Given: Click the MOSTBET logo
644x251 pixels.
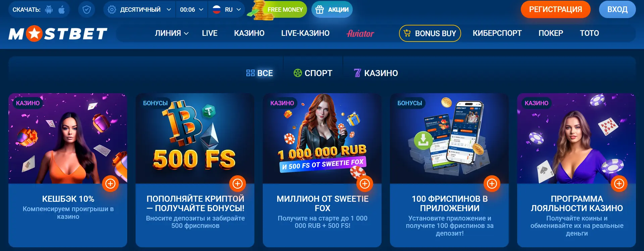Looking at the screenshot, I should coord(58,34).
